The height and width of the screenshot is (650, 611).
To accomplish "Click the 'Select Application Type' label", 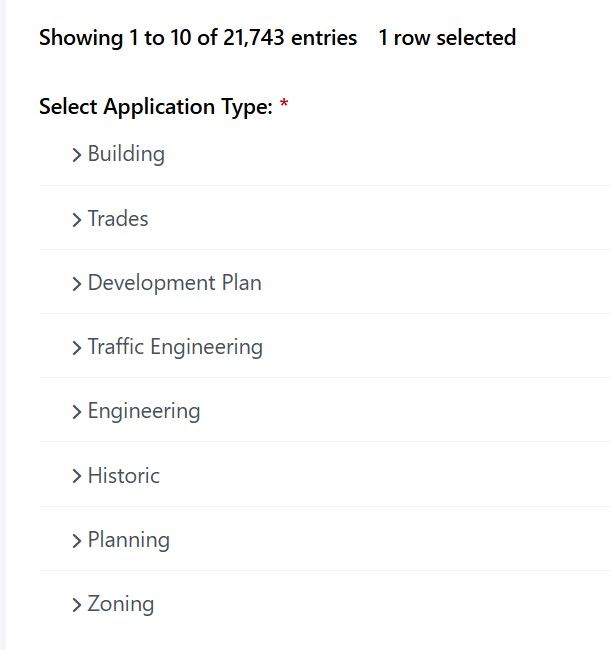I will pos(155,107).
